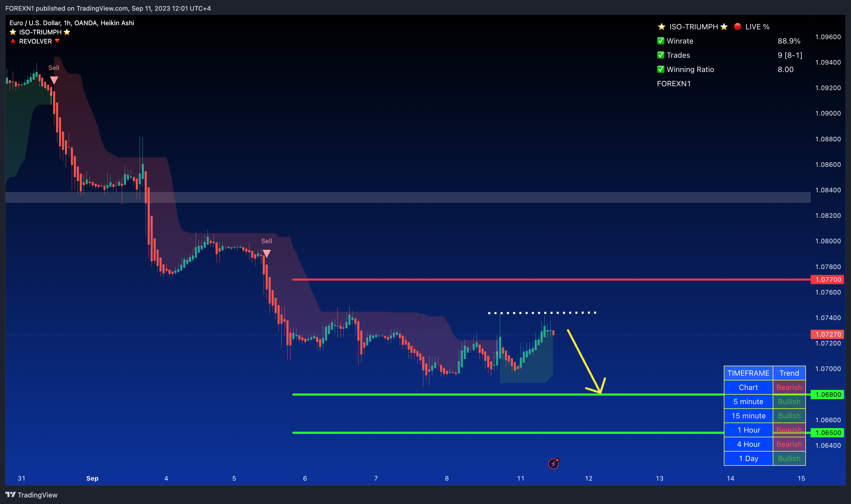Click the Winrate green checkmark icon
Image resolution: width=851 pixels, height=504 pixels.
pyautogui.click(x=661, y=41)
